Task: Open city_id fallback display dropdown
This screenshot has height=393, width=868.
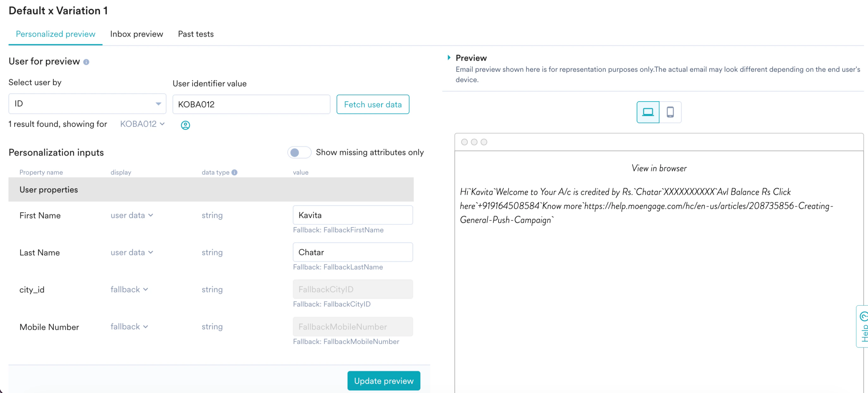Action: coord(129,290)
